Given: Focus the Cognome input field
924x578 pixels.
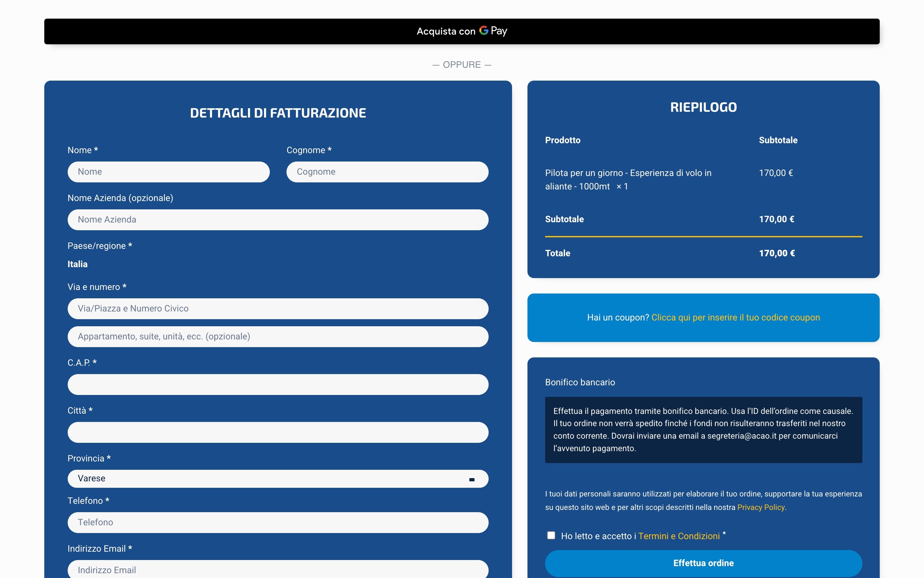Looking at the screenshot, I should [388, 172].
